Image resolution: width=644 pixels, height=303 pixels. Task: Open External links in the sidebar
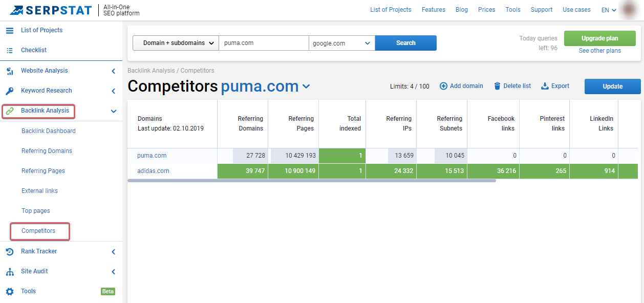39,191
